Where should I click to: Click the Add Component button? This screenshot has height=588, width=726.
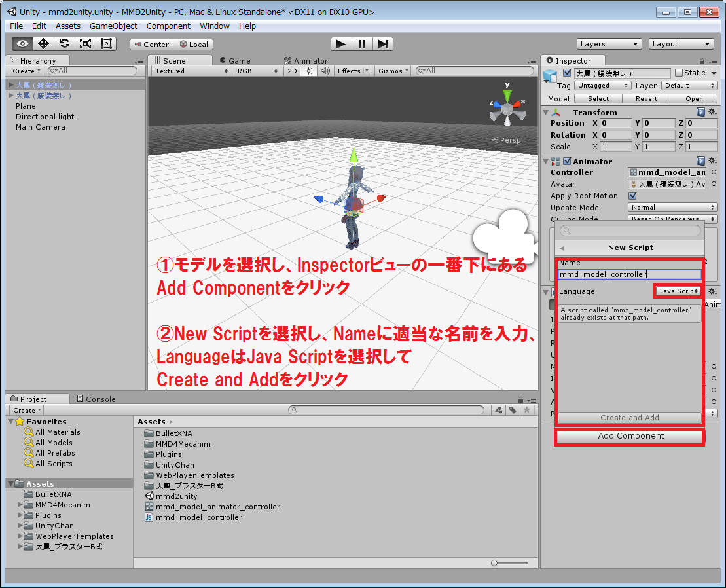[630, 436]
